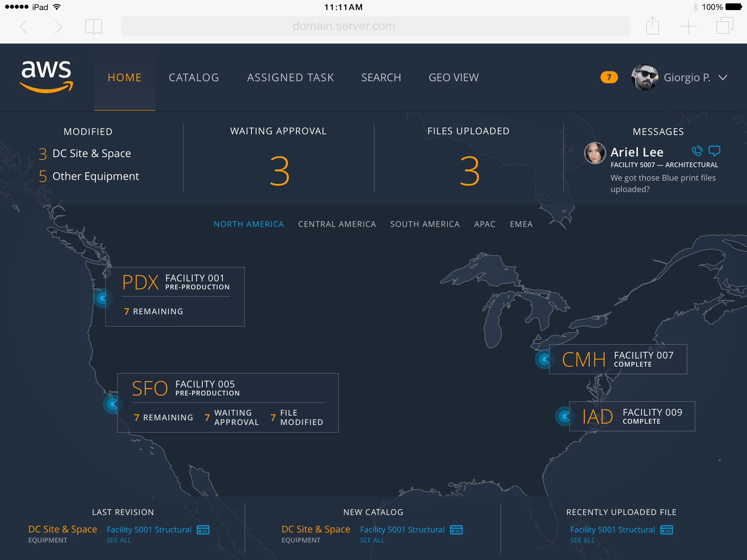747x560 pixels.
Task: Open Safari tabs overview icon
Action: tap(724, 26)
